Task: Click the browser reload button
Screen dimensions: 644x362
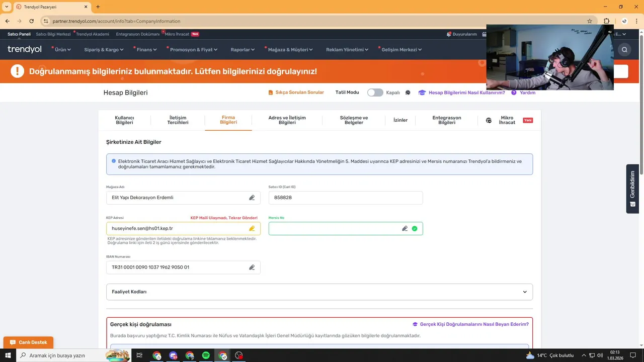Action: [x=31, y=21]
